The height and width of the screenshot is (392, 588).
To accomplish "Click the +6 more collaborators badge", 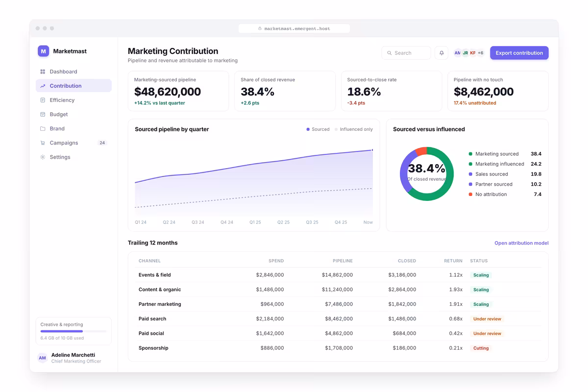I will tap(480, 53).
